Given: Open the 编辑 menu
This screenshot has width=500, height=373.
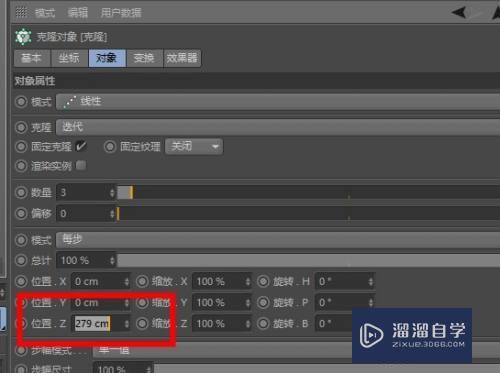Looking at the screenshot, I should (78, 13).
